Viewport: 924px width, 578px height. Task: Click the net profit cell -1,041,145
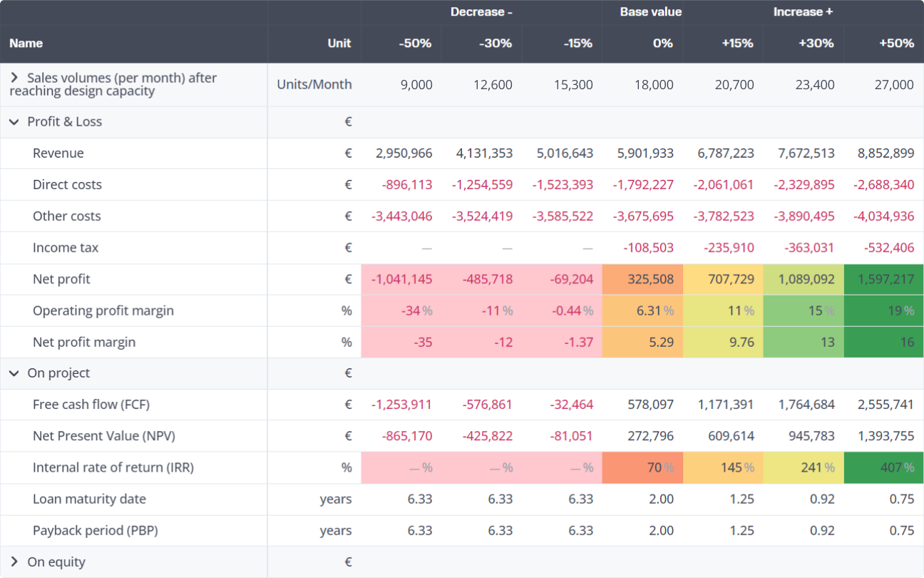point(401,279)
